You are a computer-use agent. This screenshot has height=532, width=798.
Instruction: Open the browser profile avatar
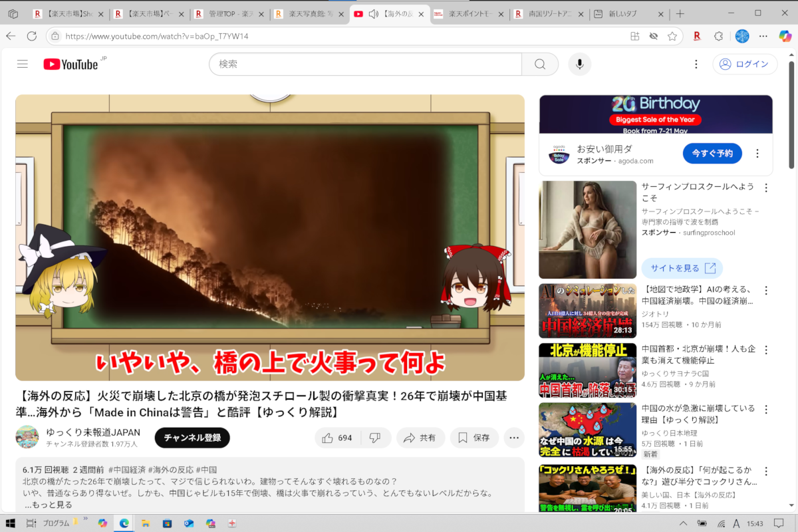(x=741, y=36)
